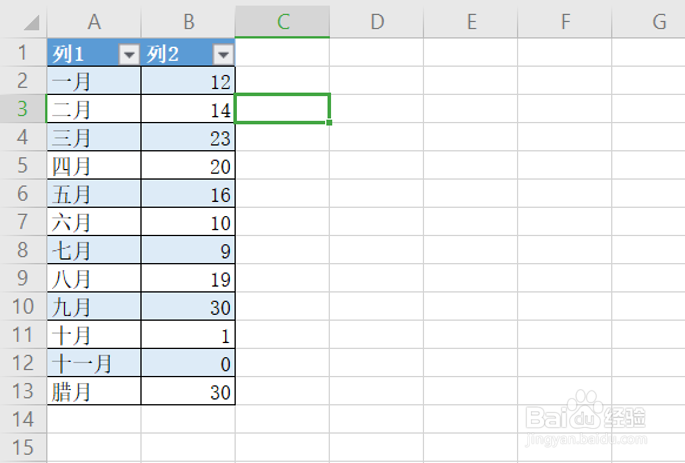Select the value 30 next to 腊月
Image resolution: width=685 pixels, height=463 pixels.
(188, 391)
